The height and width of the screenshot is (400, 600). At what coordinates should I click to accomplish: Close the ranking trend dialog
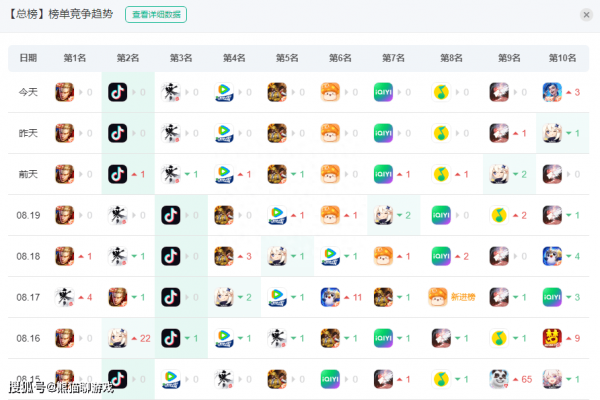[x=586, y=15]
